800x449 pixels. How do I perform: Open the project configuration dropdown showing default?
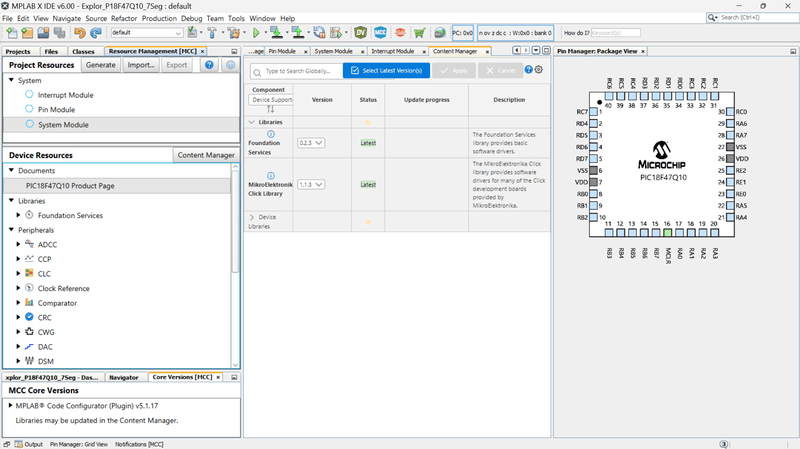[147, 33]
